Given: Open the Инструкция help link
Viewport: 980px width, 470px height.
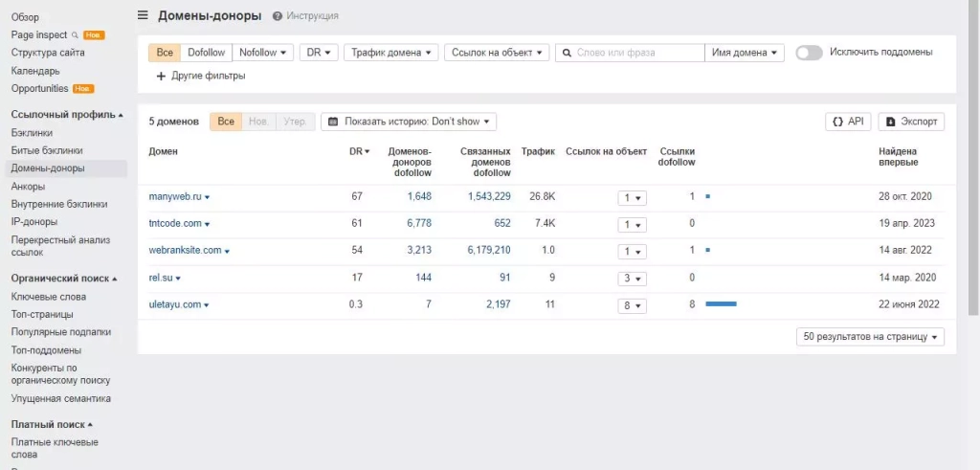Looking at the screenshot, I should tap(305, 15).
